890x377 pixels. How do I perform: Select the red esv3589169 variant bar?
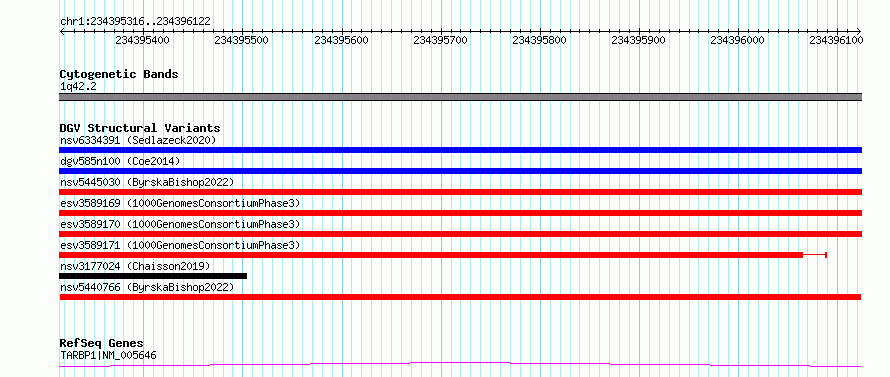click(x=460, y=213)
